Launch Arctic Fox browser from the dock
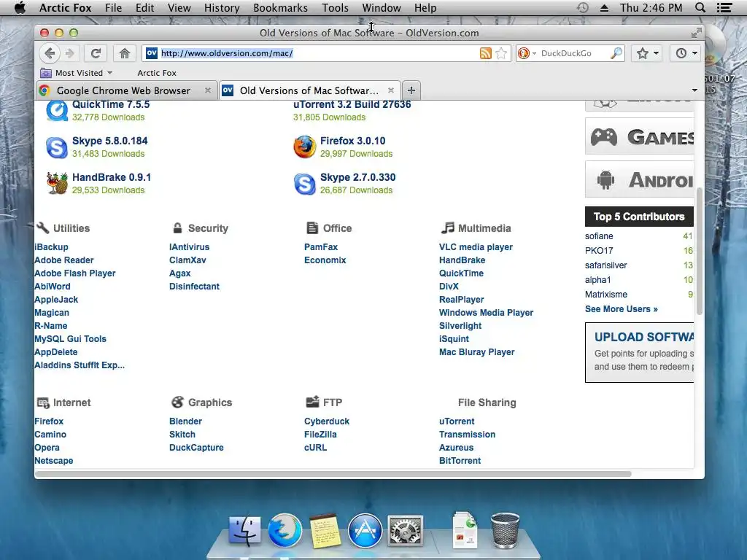 coord(285,530)
